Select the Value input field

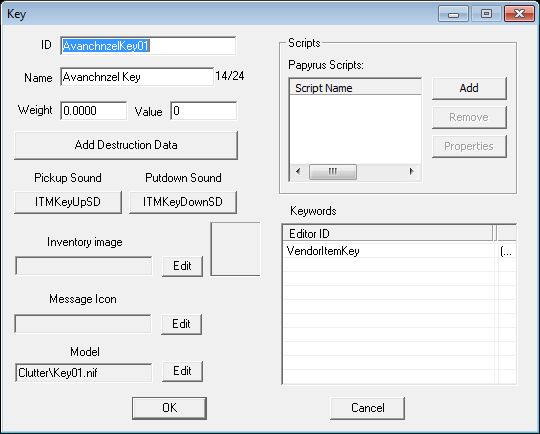pos(204,111)
